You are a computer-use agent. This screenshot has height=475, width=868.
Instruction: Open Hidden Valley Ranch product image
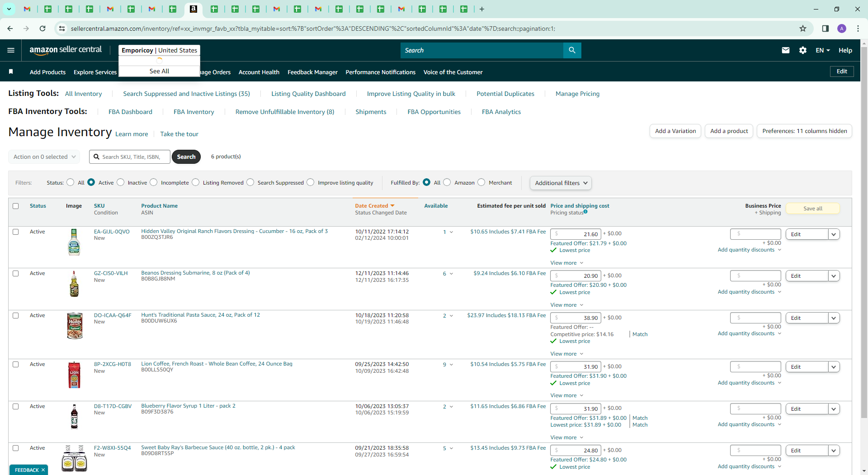coord(74,242)
